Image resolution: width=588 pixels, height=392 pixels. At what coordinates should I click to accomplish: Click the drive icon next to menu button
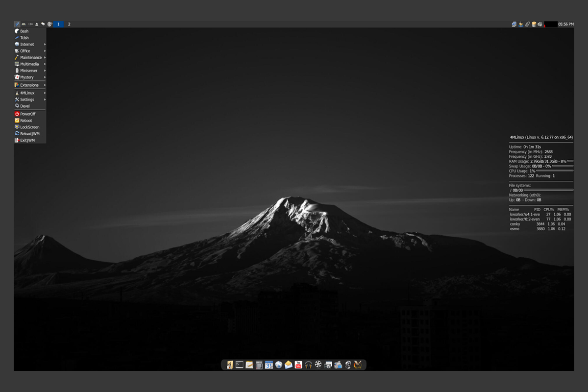click(24, 24)
